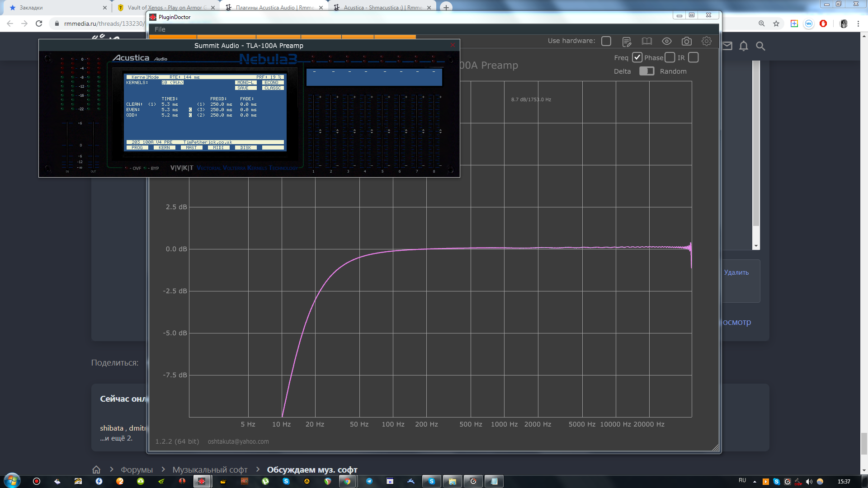Adjust Nebula fader number 8
Image resolution: width=868 pixels, height=488 pixels.
(x=434, y=131)
